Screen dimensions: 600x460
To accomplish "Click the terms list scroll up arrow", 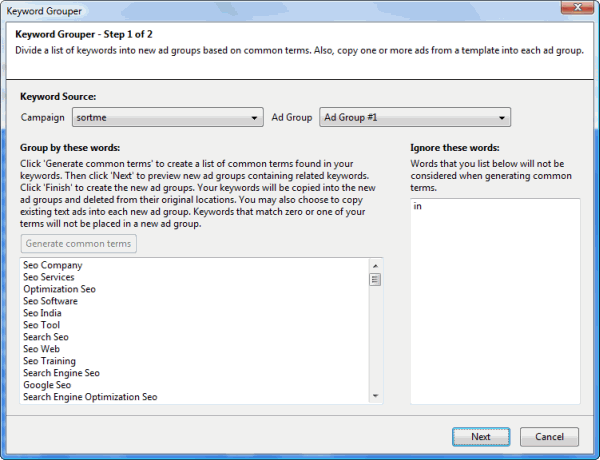I will pos(375,266).
